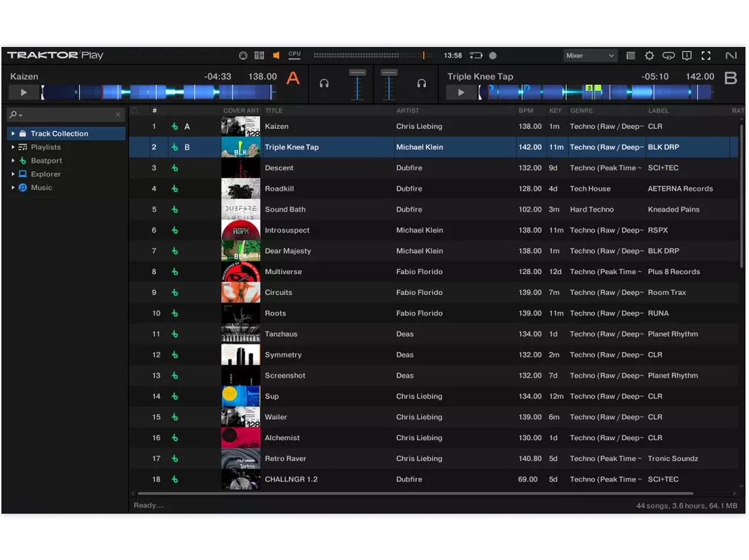Open the Mixer layout dropdown

point(592,55)
